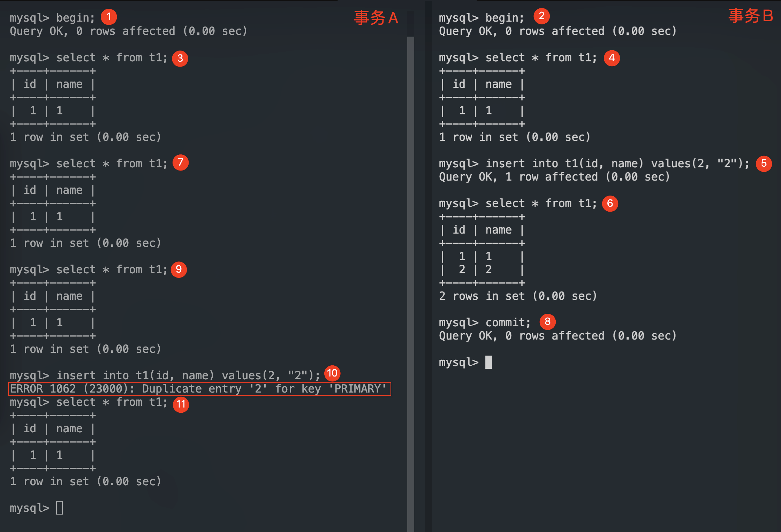Click red step marker 7 in transaction A

click(181, 162)
